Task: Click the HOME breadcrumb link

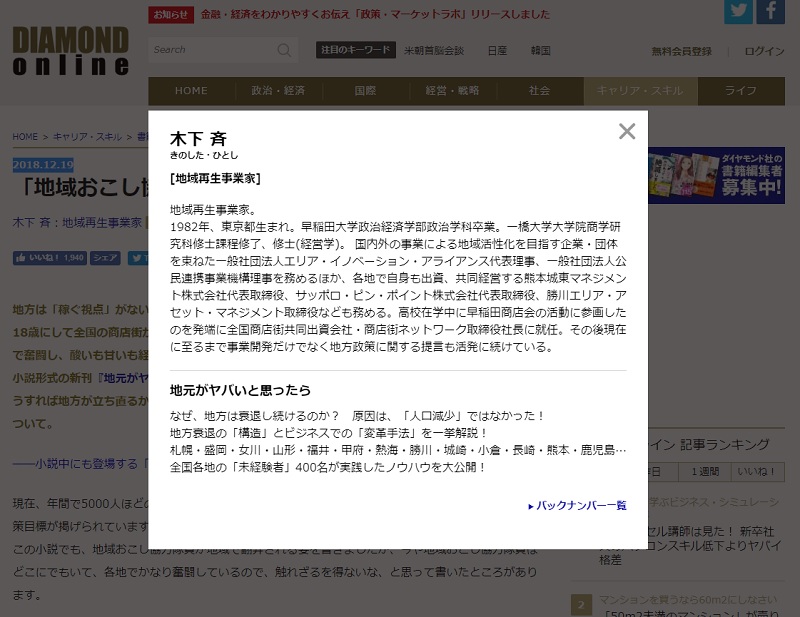Action: click(25, 137)
